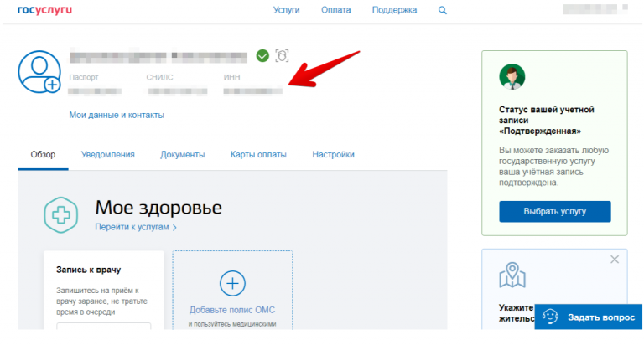Open the Оплата menu item
Viewport: 644px width, 345px height.
click(x=335, y=10)
